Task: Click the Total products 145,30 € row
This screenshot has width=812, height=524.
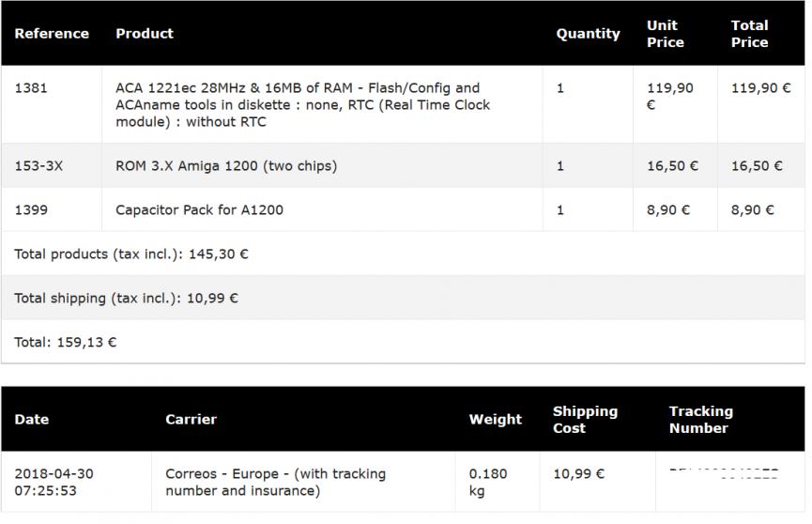Action: [131, 254]
